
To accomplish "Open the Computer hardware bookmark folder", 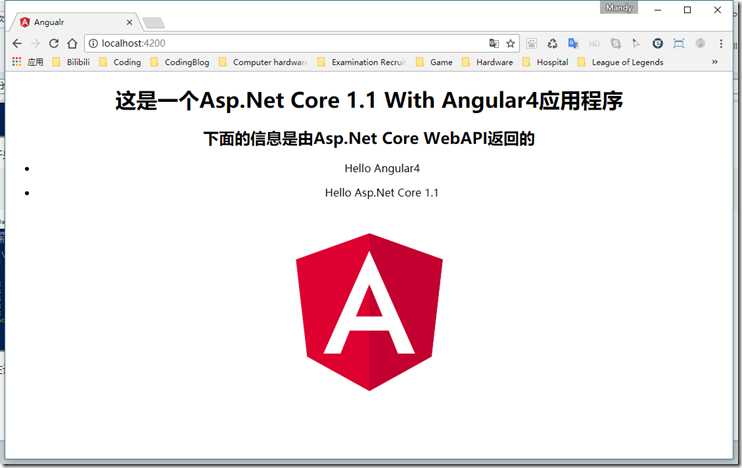I will click(x=263, y=62).
